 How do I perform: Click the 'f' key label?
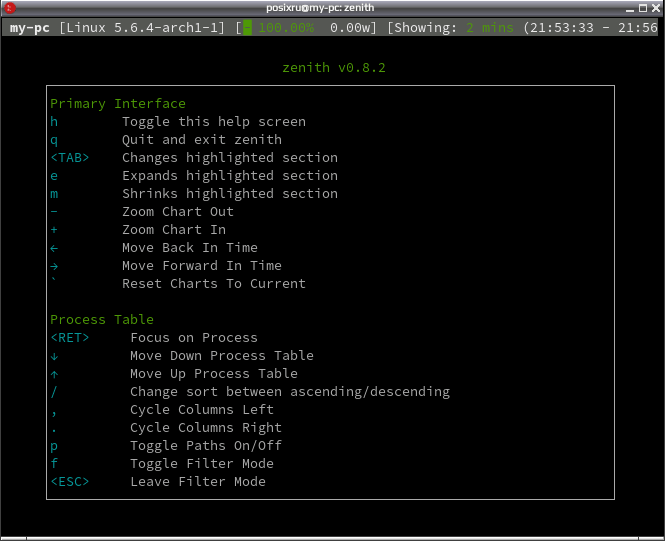tap(54, 463)
